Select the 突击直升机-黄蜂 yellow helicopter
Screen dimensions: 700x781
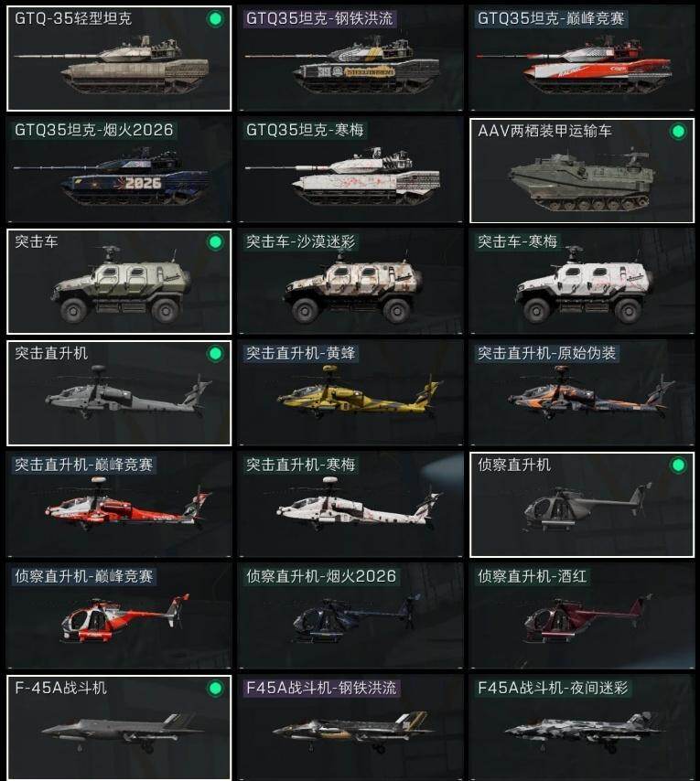pos(350,392)
